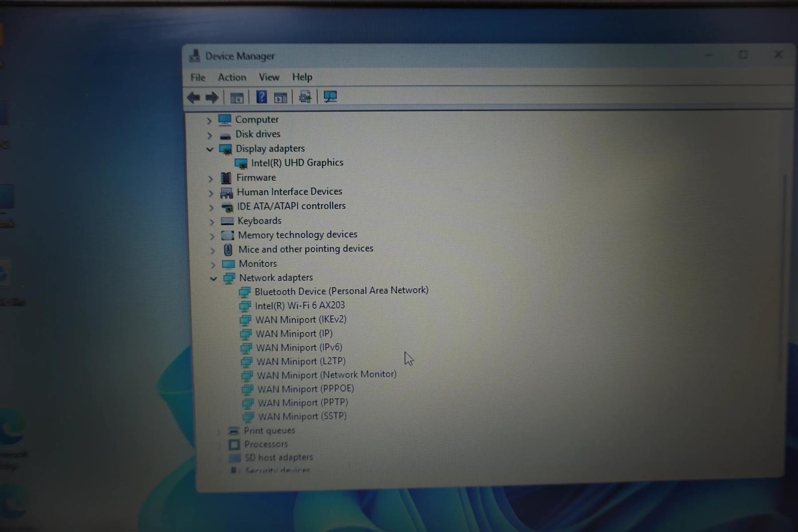
Task: Click the Processors category icon
Action: pos(234,444)
